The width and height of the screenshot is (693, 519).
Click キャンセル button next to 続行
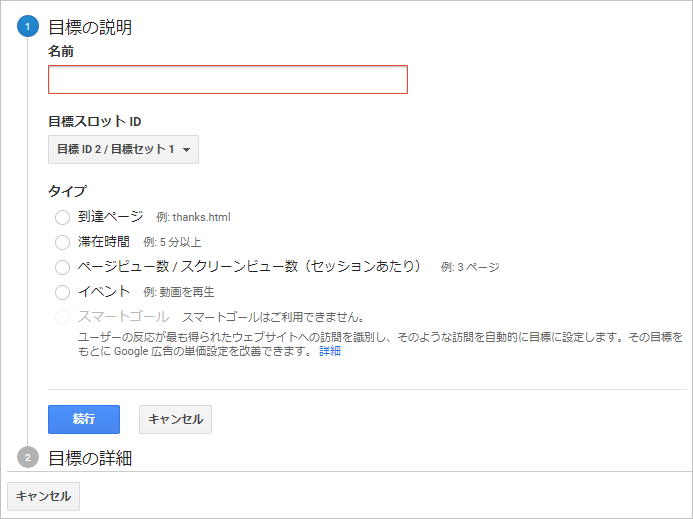click(x=175, y=419)
